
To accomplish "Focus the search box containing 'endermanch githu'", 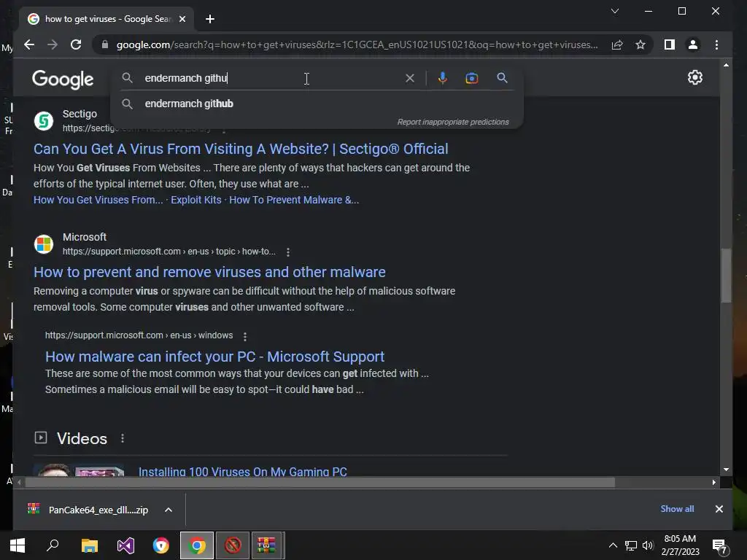I will [271, 78].
